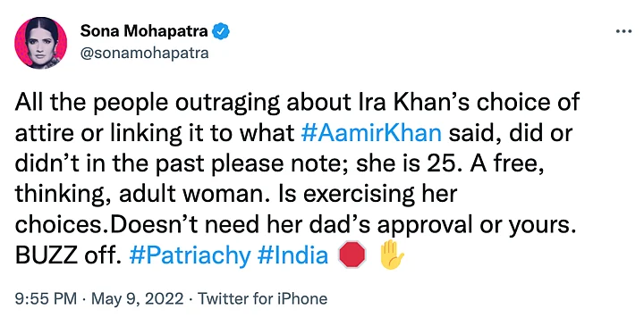Visit the @sonamohapatra handle link
644x326 pixels.
click(x=144, y=53)
